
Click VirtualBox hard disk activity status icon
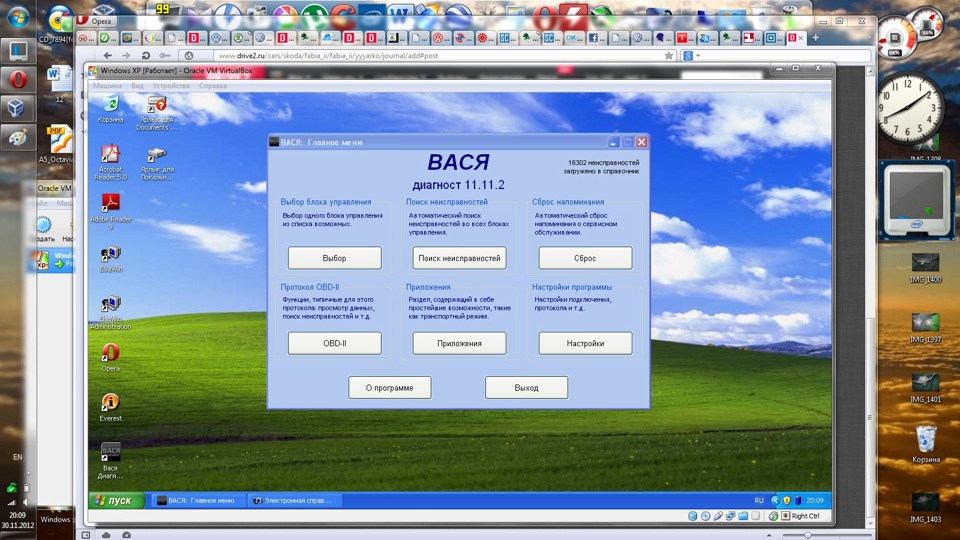click(x=692, y=516)
